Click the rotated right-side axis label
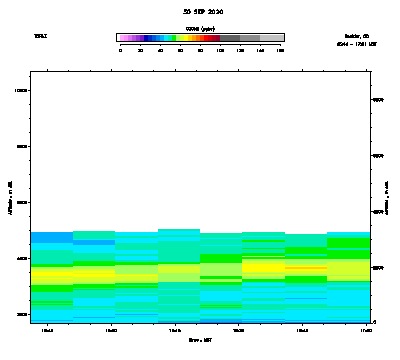 (387, 198)
